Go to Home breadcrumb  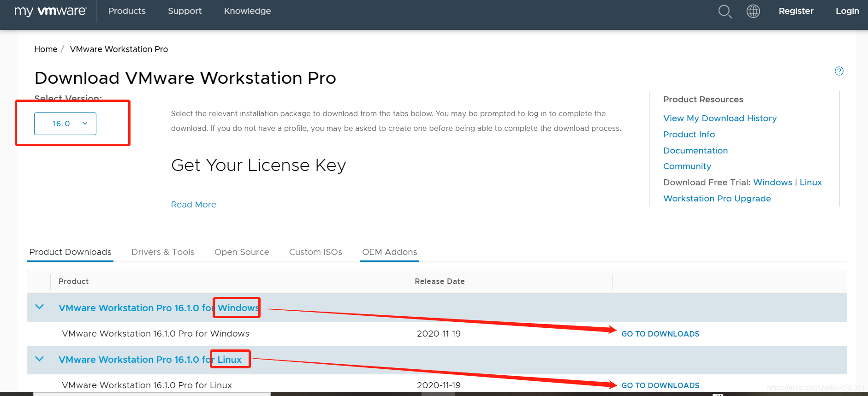pyautogui.click(x=46, y=49)
